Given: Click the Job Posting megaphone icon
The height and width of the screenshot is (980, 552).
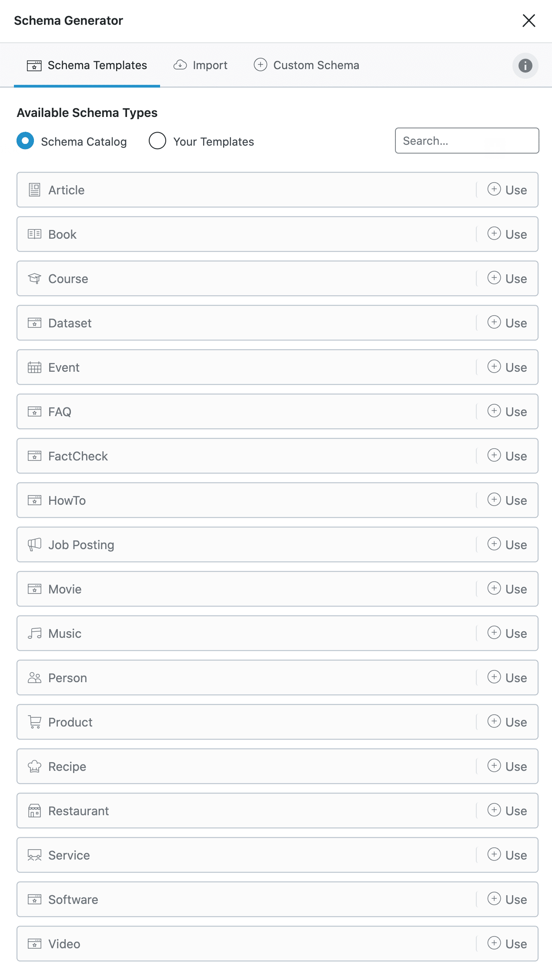Looking at the screenshot, I should click(34, 545).
